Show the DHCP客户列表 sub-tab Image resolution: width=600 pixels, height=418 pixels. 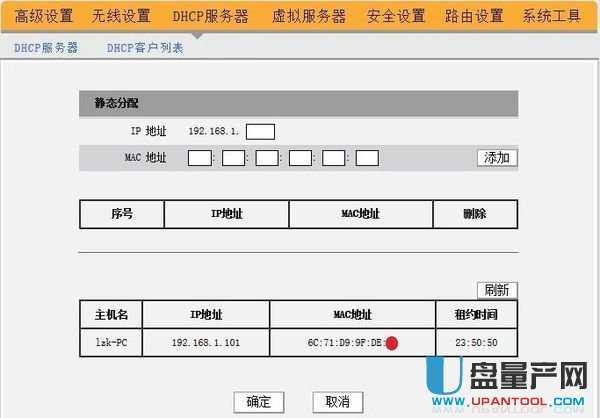pyautogui.click(x=145, y=48)
